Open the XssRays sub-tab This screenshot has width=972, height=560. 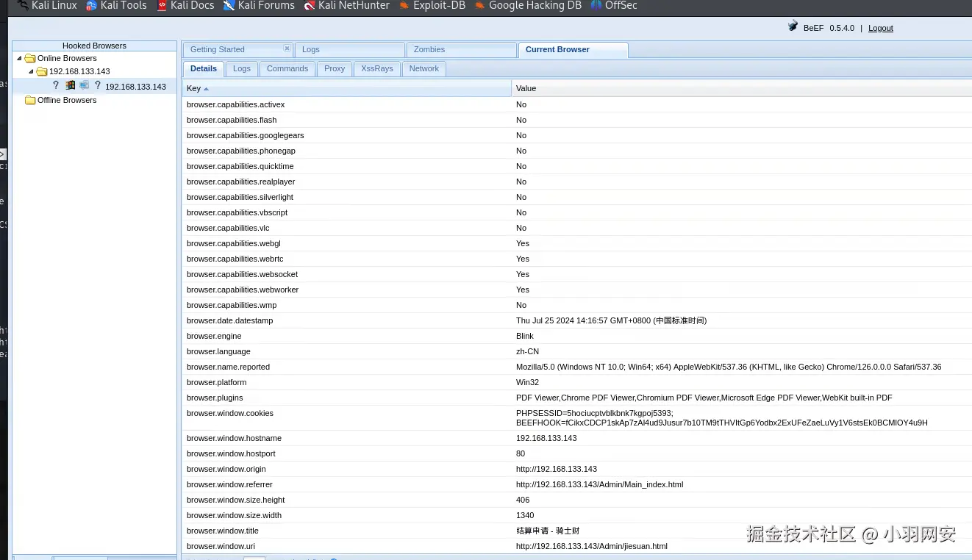377,68
